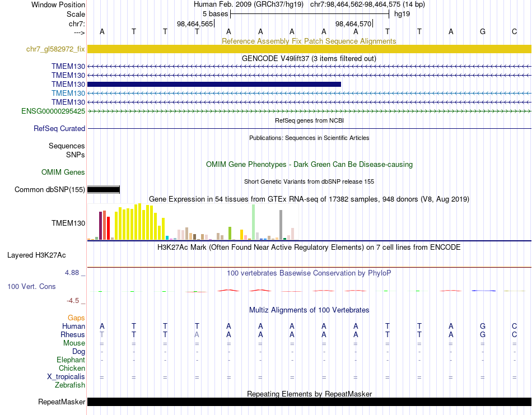Click the Elephant alignment row label

[x=71, y=360]
